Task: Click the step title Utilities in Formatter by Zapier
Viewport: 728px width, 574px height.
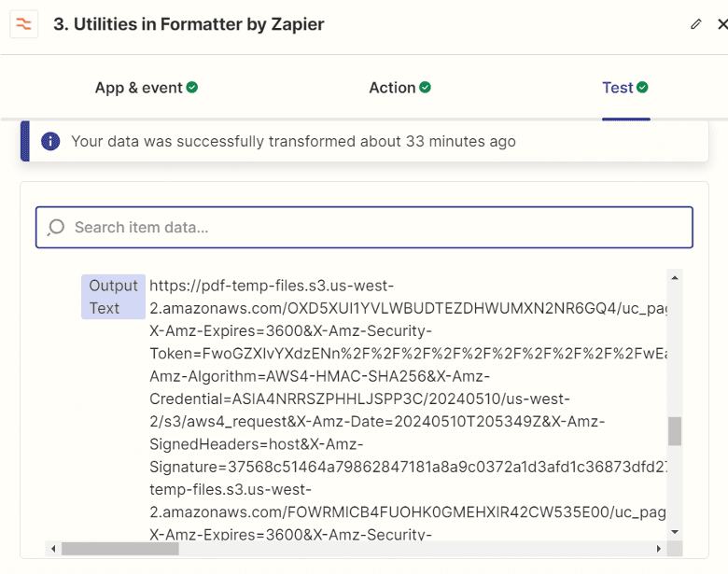Action: 189,24
